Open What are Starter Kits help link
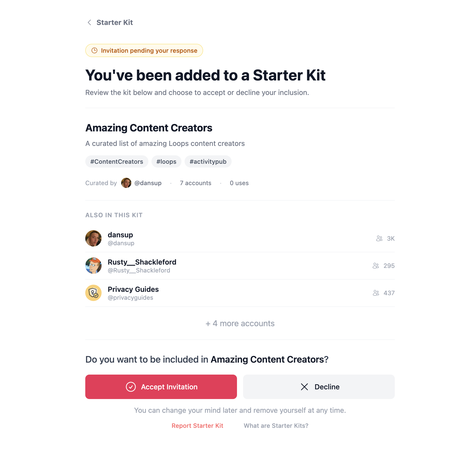 pos(276,426)
